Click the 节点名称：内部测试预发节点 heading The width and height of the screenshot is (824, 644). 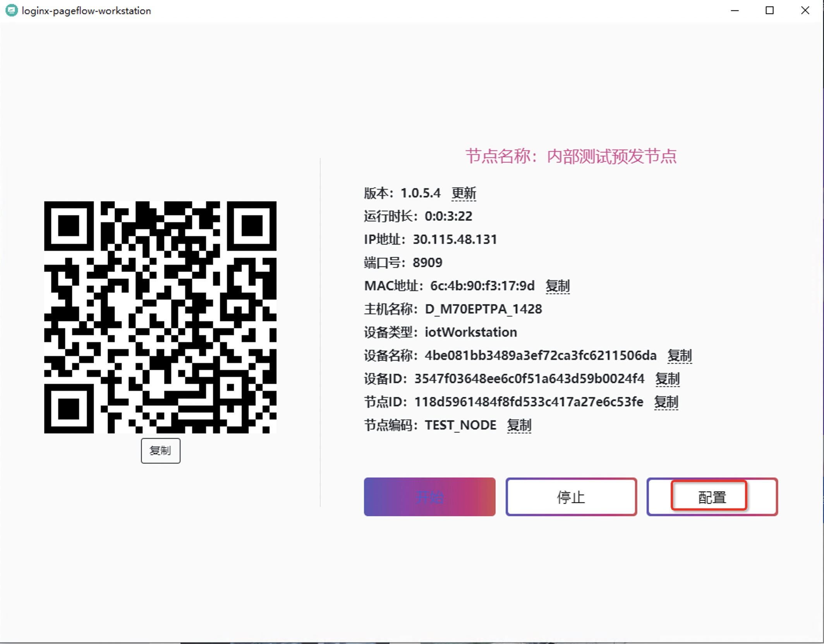(x=571, y=156)
